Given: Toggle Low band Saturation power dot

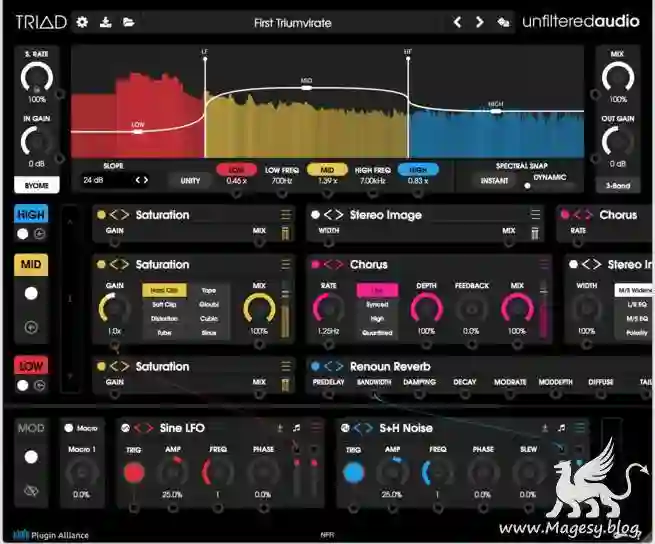Looking at the screenshot, I should click(x=101, y=366).
